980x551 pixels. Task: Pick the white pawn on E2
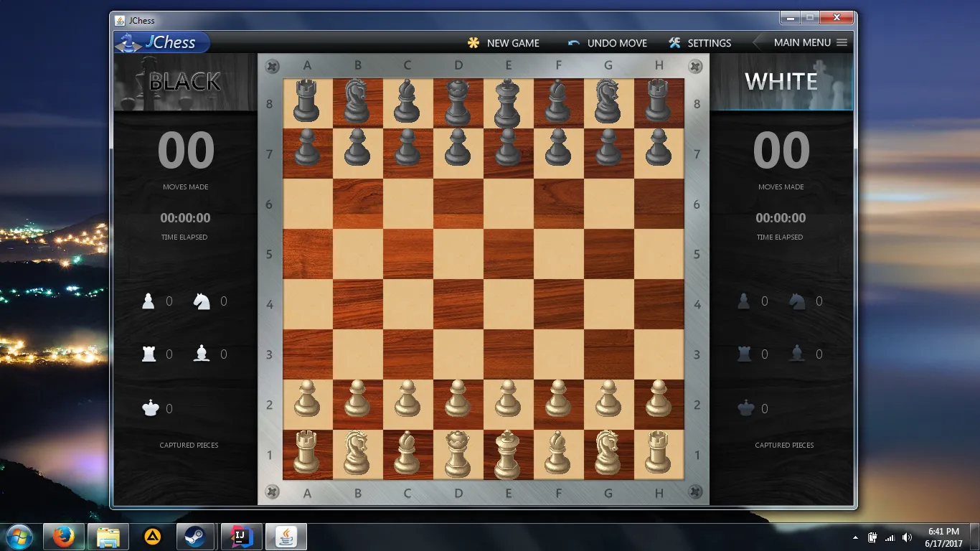[508, 399]
